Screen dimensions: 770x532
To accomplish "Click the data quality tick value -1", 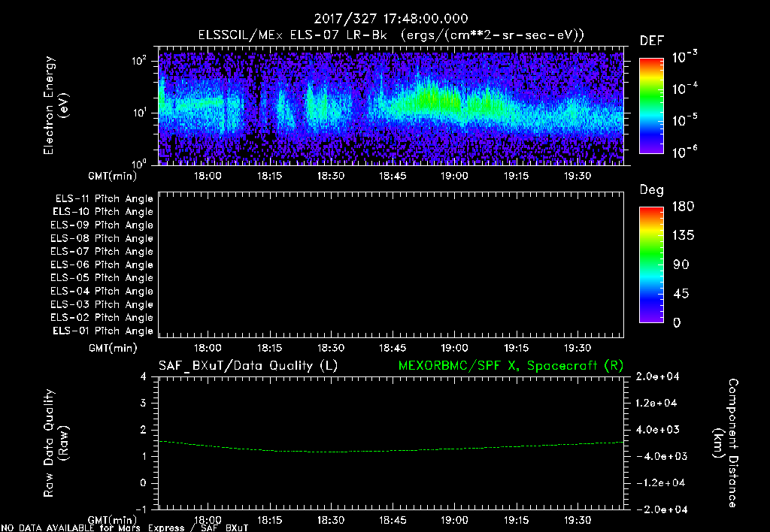I will click(141, 509).
